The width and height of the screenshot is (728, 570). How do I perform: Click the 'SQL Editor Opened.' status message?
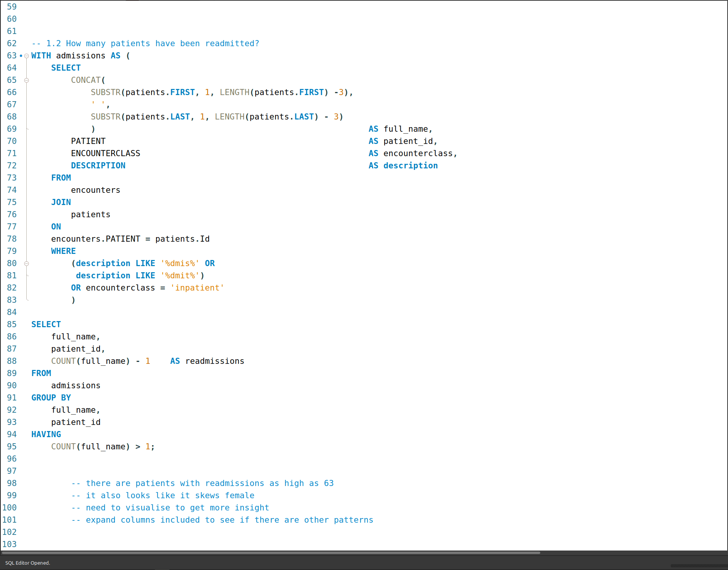click(x=27, y=563)
